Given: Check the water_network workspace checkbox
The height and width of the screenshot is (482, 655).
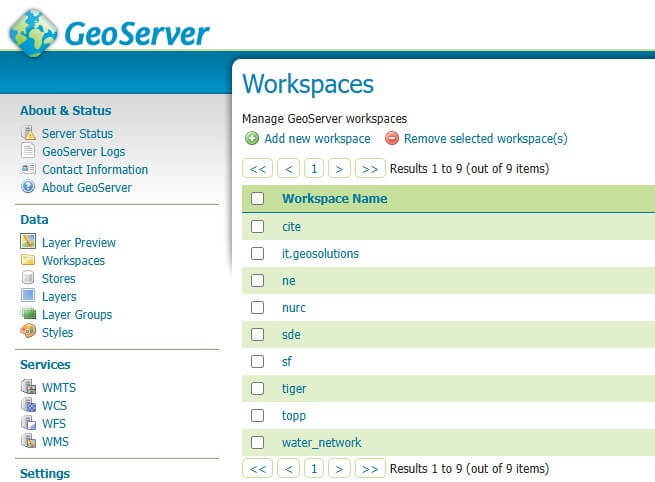Looking at the screenshot, I should pos(257,442).
